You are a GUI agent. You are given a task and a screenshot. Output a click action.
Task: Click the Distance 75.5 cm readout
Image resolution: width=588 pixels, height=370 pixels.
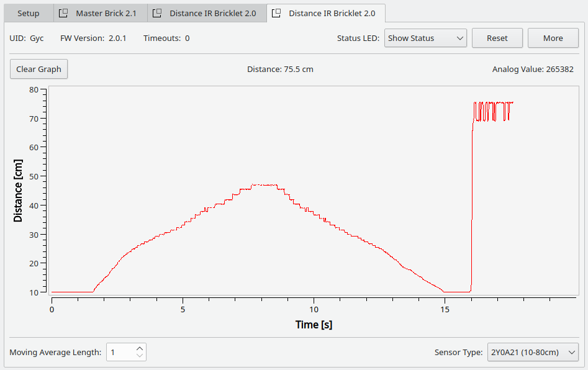click(280, 69)
